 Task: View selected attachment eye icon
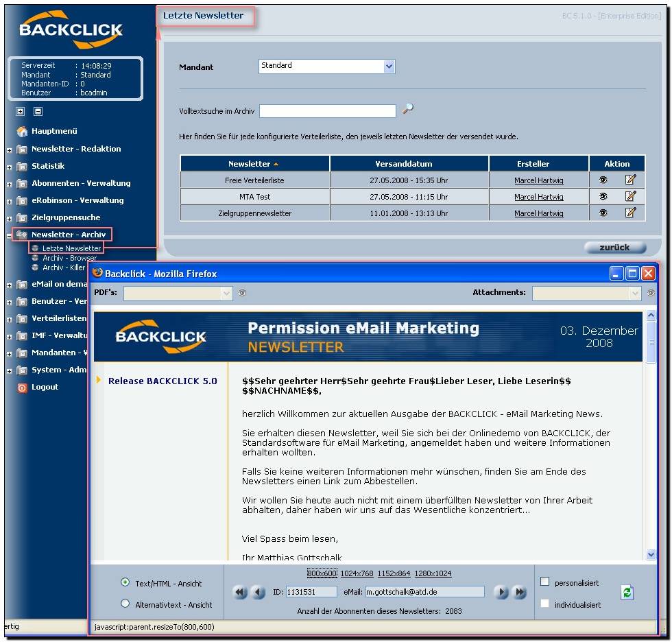[651, 293]
